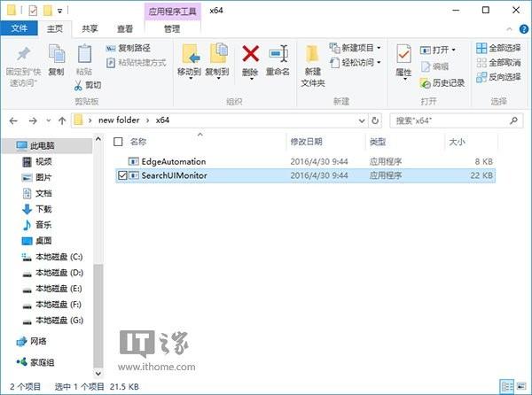Click the Copy to (复制到) icon

[x=218, y=53]
